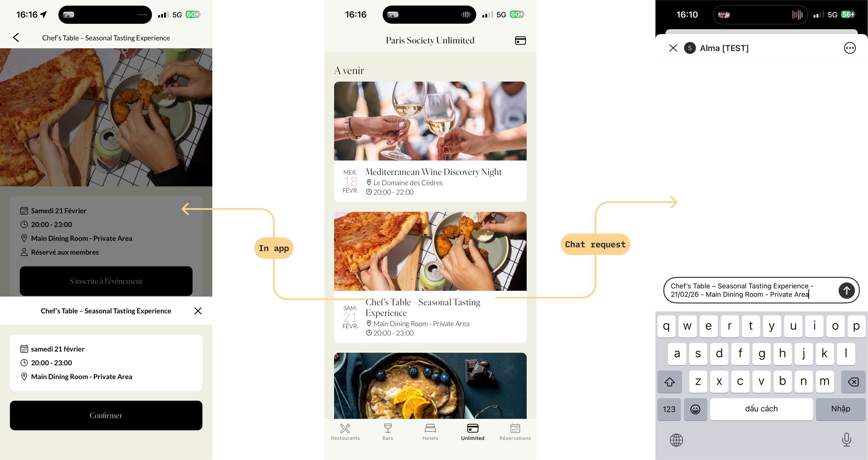The height and width of the screenshot is (460, 868).
Task: Send the chat message with arrow button
Action: tap(846, 290)
